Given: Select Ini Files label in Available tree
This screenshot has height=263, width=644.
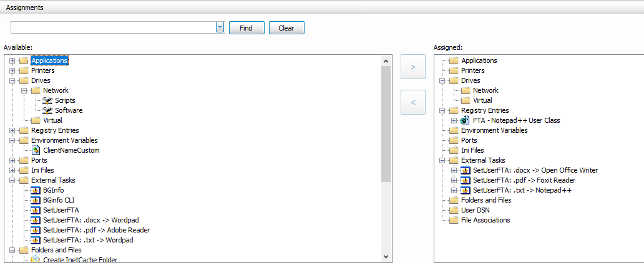Looking at the screenshot, I should pos(42,170).
